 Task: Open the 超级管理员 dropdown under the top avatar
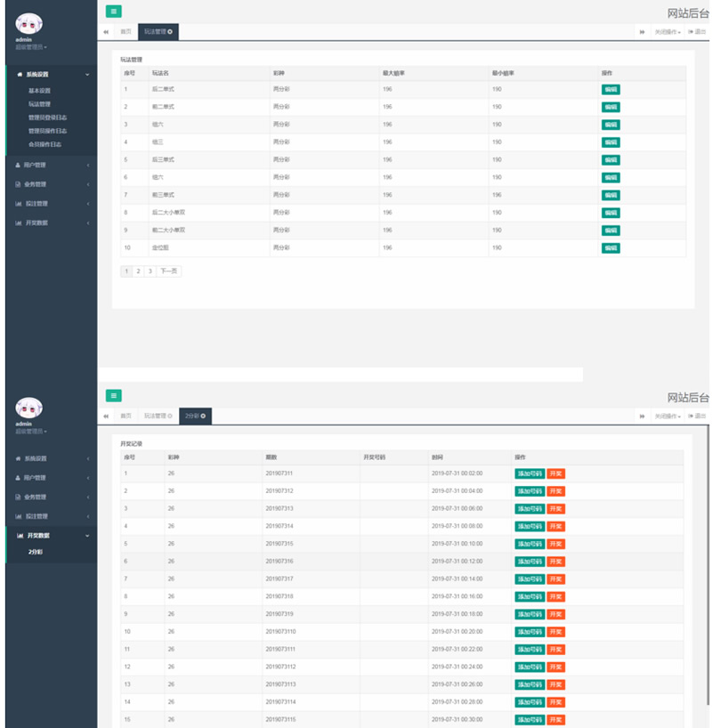coord(30,47)
